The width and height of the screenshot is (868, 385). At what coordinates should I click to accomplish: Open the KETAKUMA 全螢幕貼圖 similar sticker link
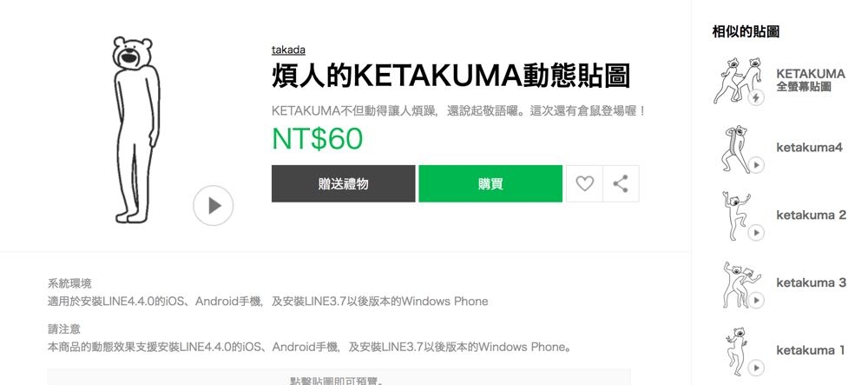[x=811, y=80]
